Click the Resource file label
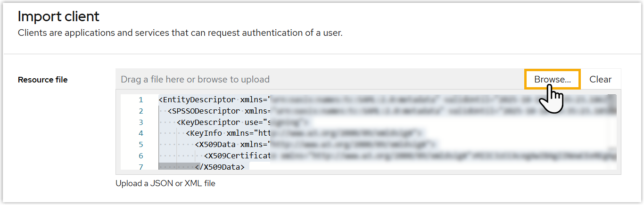 [x=42, y=80]
